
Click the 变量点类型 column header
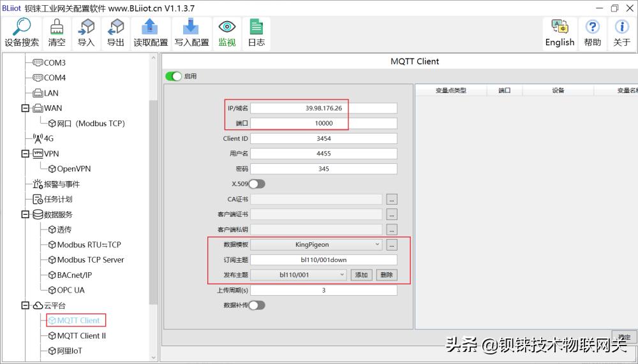point(451,91)
